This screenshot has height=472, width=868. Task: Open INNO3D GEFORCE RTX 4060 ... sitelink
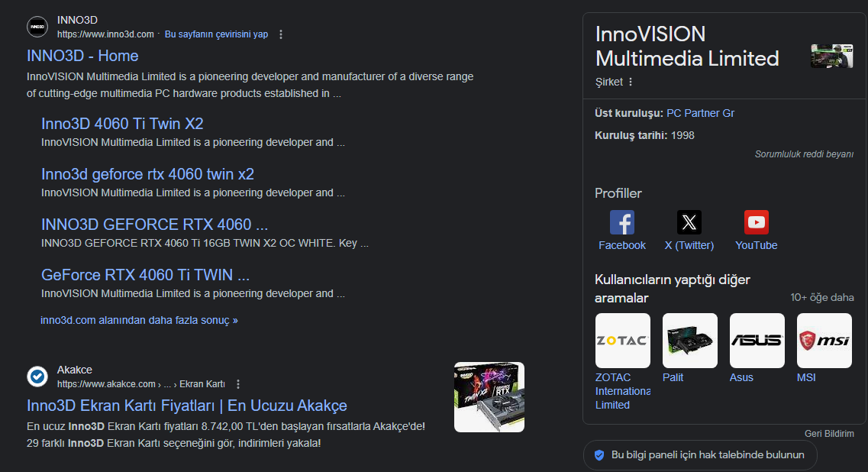click(154, 225)
